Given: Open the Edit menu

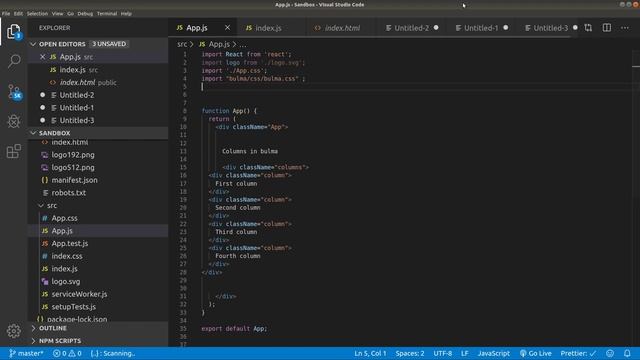Looking at the screenshot, I should (18, 13).
